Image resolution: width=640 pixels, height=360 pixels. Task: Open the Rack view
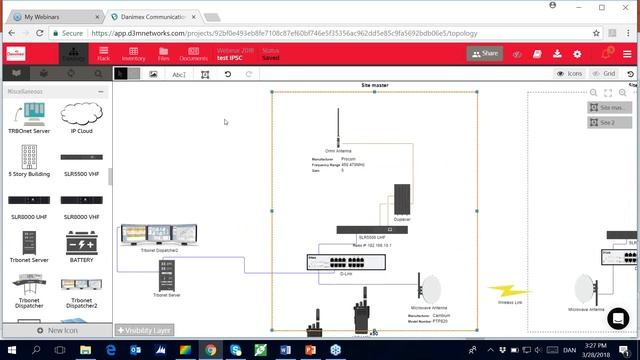point(104,54)
